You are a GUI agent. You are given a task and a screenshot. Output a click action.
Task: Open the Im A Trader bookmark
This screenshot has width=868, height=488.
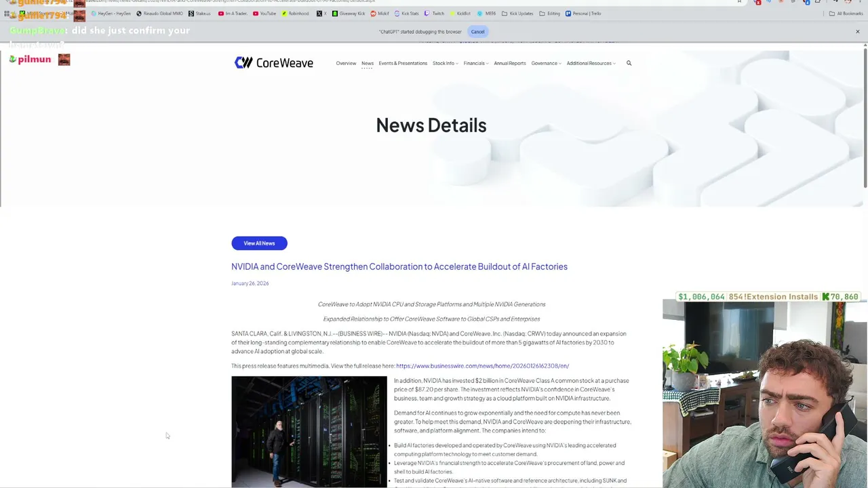pos(233,14)
